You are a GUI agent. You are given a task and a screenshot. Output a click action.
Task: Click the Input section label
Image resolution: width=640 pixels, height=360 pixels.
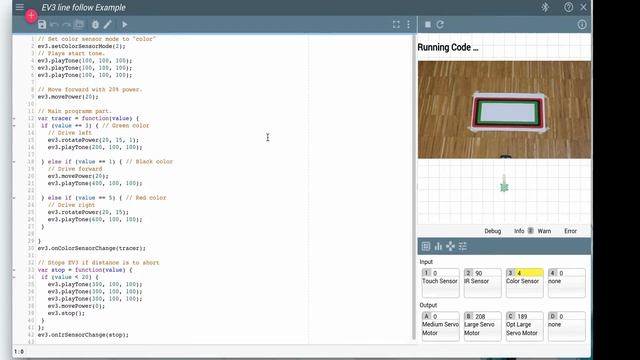(x=426, y=262)
